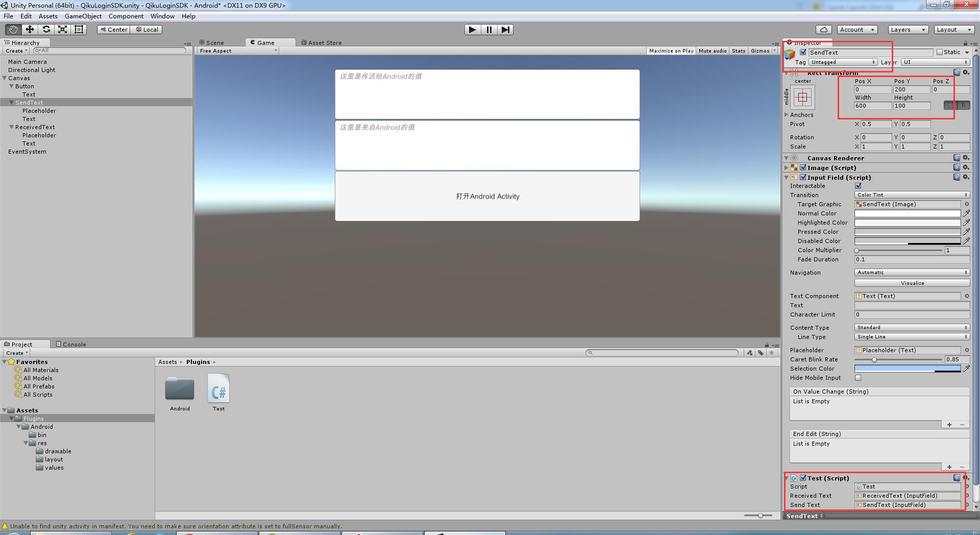Image resolution: width=980 pixels, height=535 pixels.
Task: Open the Layers dropdown
Action: pos(908,30)
